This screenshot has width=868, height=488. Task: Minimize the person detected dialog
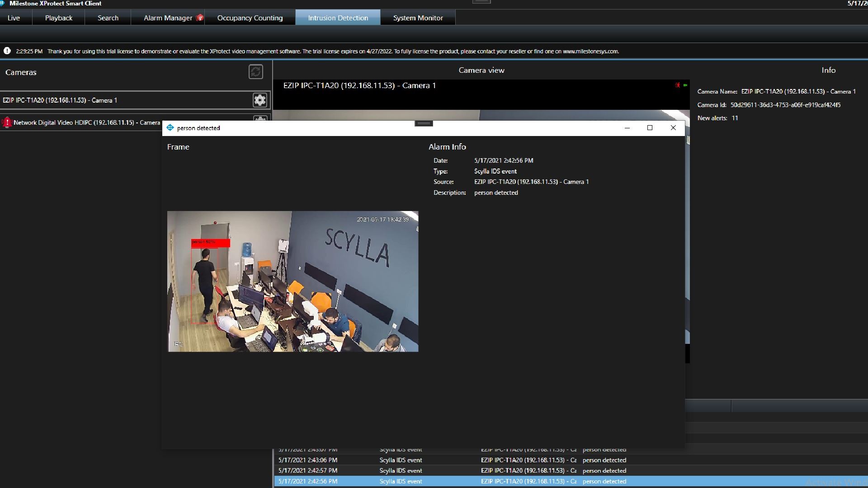[x=627, y=128]
